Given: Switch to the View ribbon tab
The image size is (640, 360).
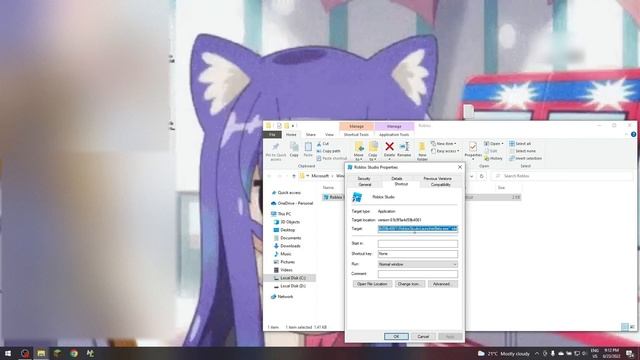Looking at the screenshot, I should click(x=329, y=134).
